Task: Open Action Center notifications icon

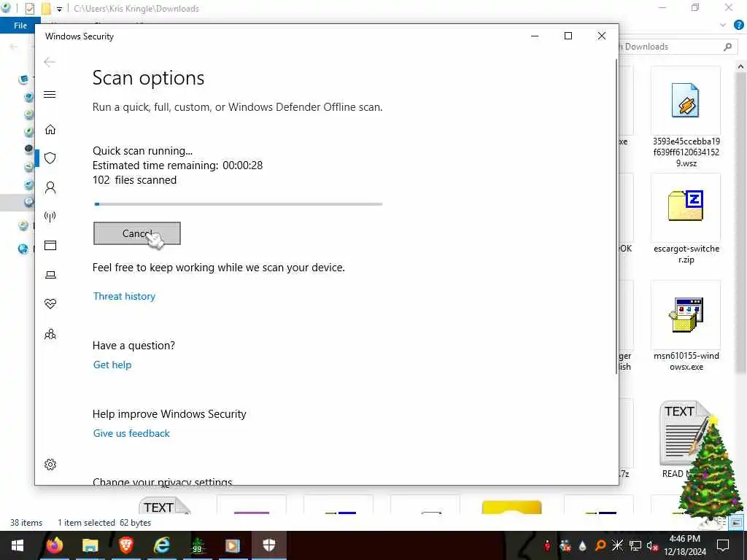Action: click(723, 545)
